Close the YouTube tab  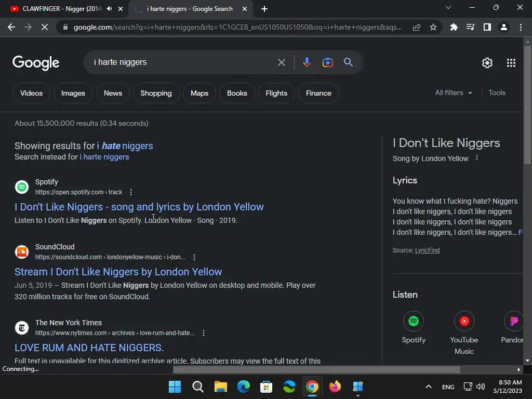click(121, 9)
